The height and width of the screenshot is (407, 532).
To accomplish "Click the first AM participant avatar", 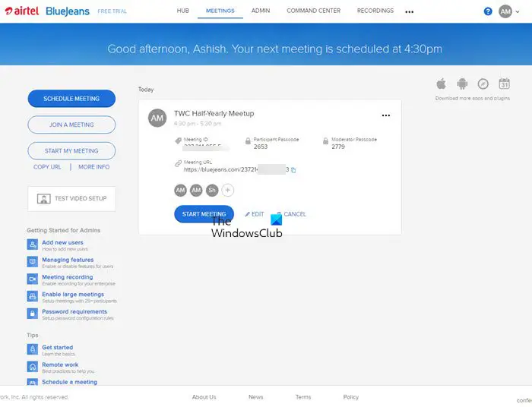I will [x=181, y=190].
